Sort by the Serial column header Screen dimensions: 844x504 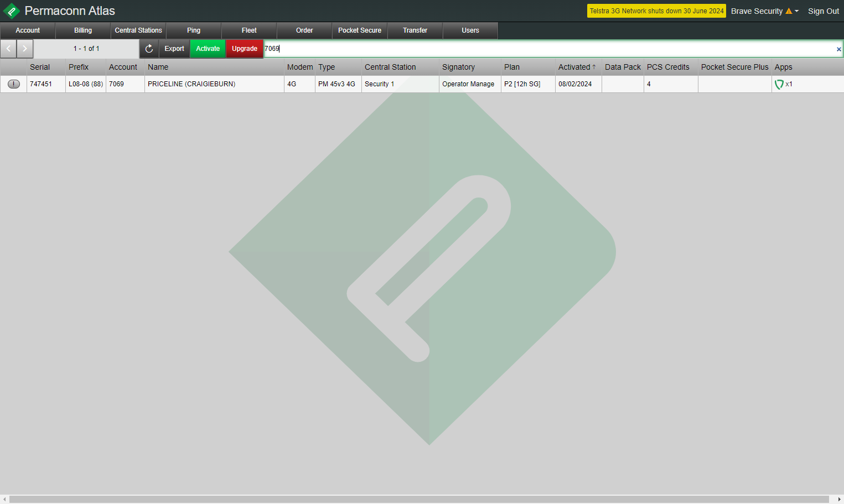[46, 67]
